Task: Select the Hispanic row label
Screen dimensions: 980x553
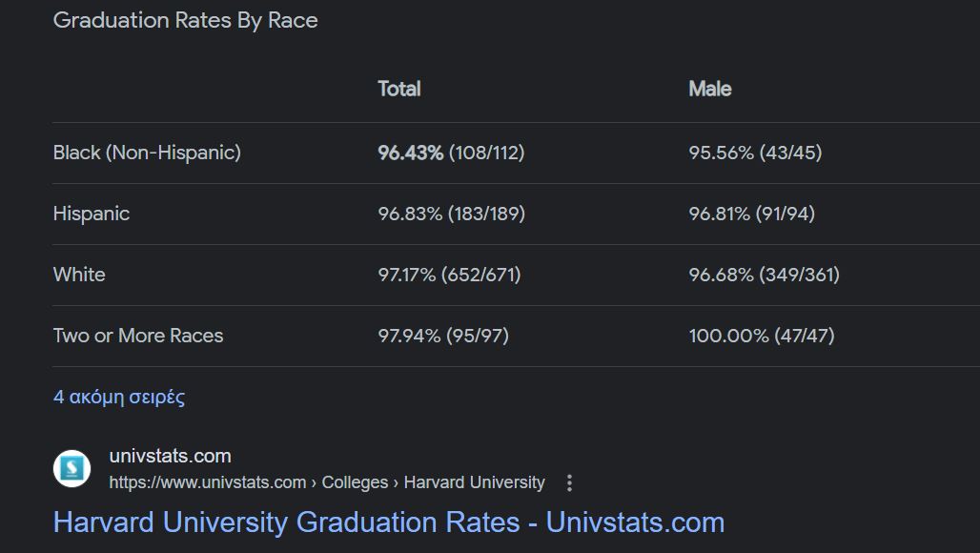Action: click(92, 214)
